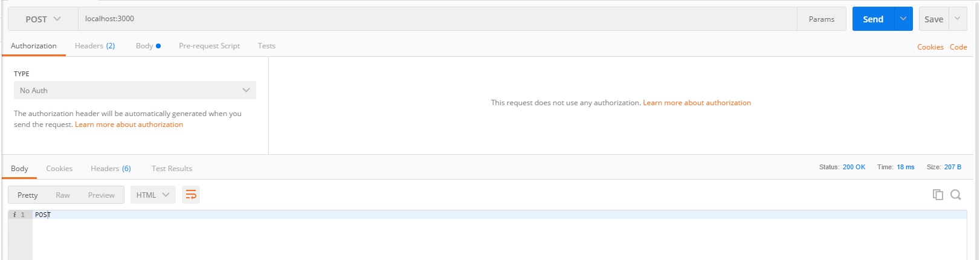Open the HTTP method POST dropdown

43,19
